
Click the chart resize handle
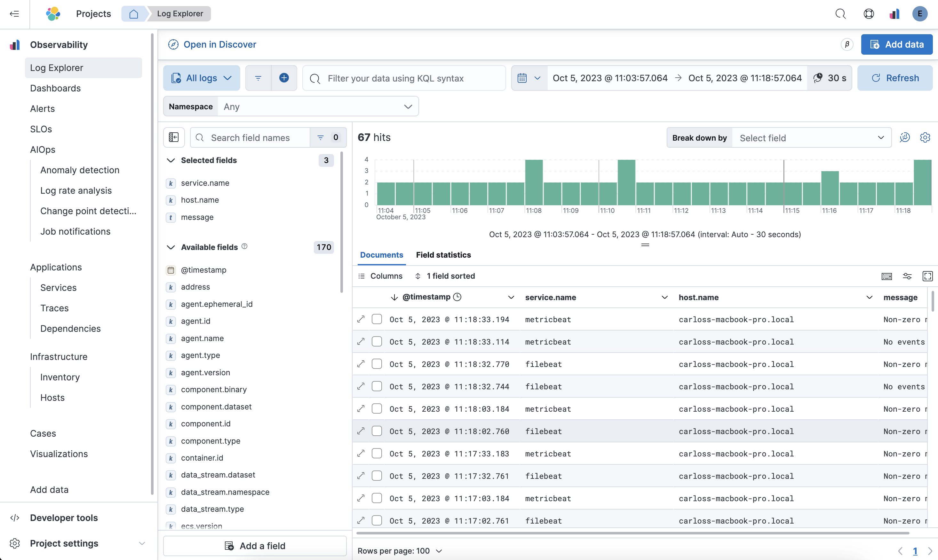point(645,245)
